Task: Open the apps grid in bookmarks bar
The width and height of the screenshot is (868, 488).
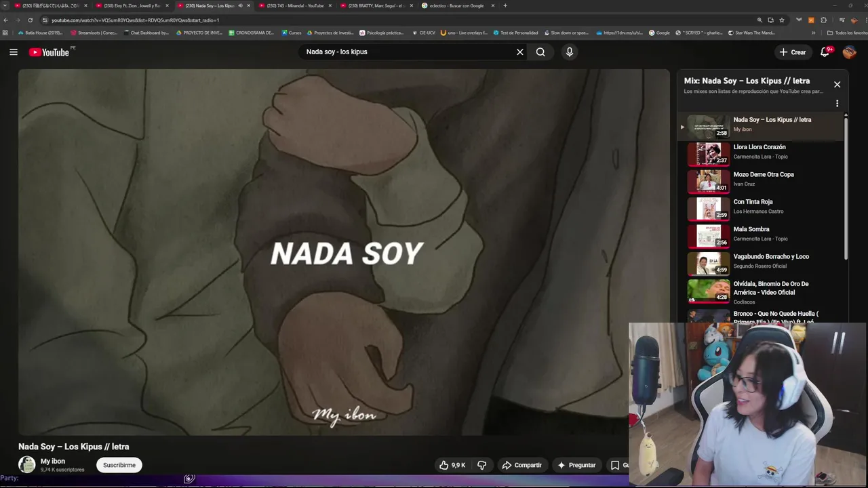Action: [5, 33]
